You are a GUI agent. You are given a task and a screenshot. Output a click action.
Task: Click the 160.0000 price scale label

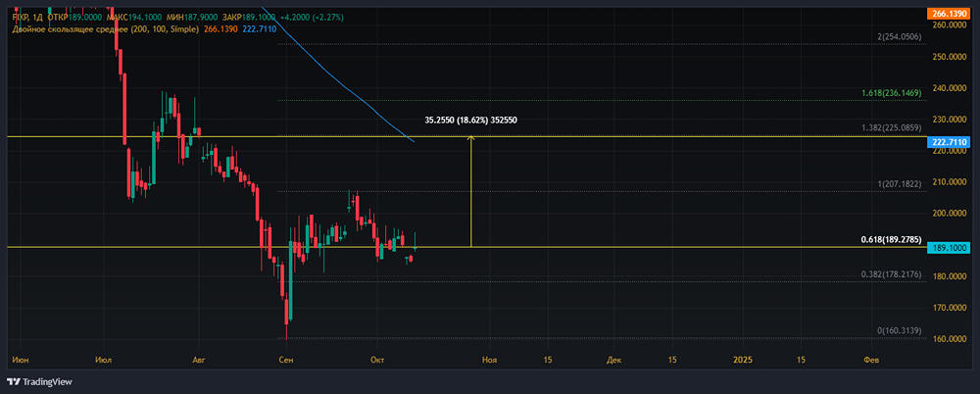[949, 339]
